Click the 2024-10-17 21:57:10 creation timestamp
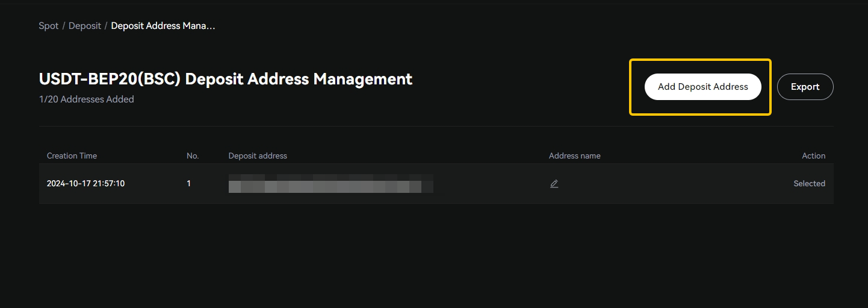 [x=85, y=184]
